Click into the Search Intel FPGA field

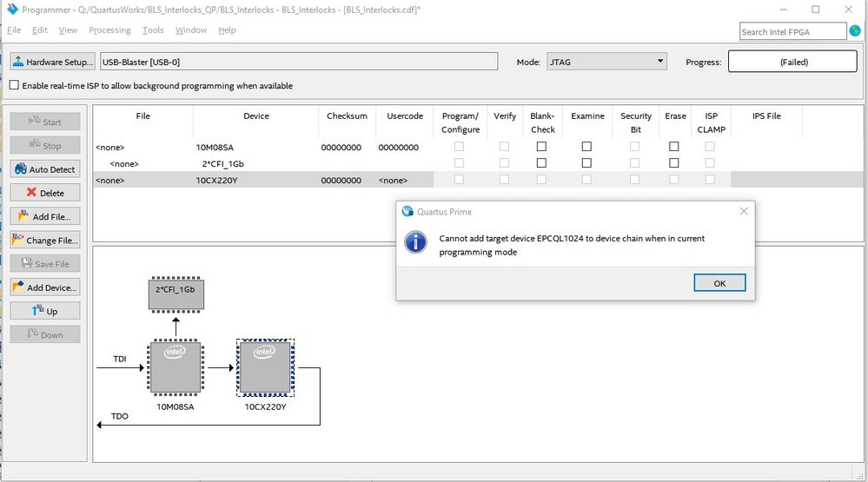[x=792, y=31]
